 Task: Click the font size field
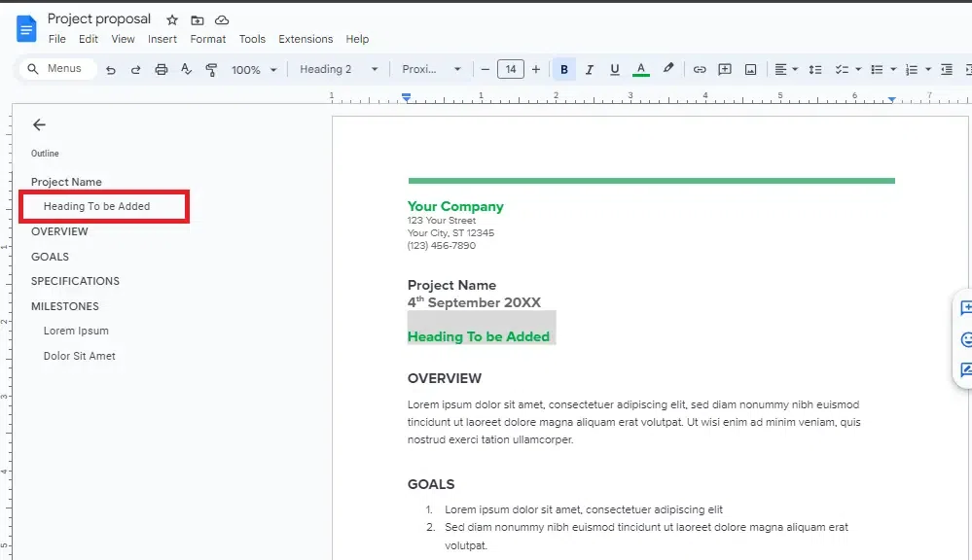pyautogui.click(x=511, y=69)
